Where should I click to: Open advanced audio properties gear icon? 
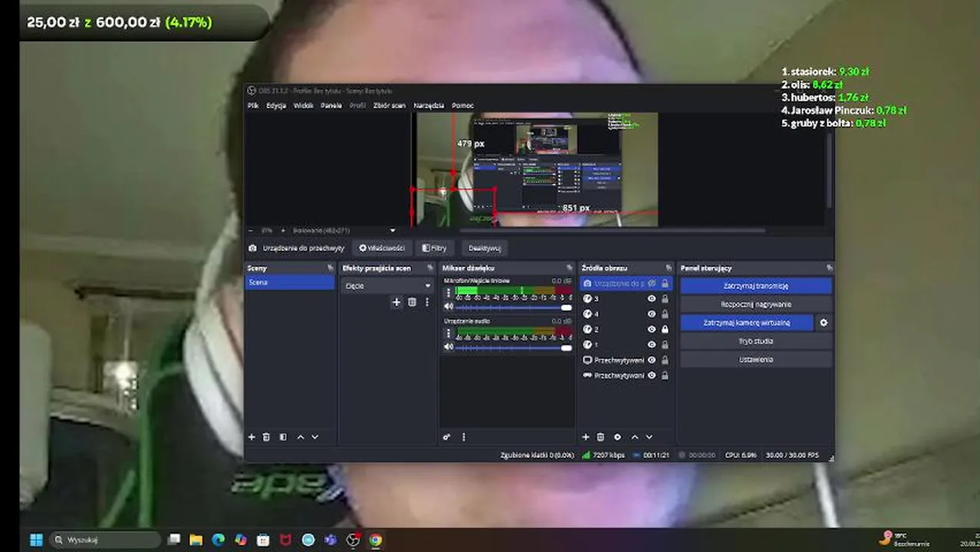pos(447,437)
